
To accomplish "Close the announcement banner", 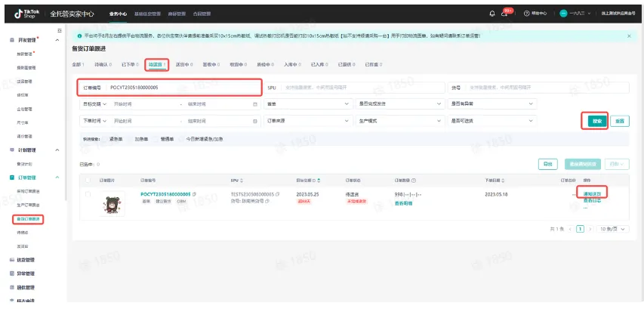I will point(629,36).
